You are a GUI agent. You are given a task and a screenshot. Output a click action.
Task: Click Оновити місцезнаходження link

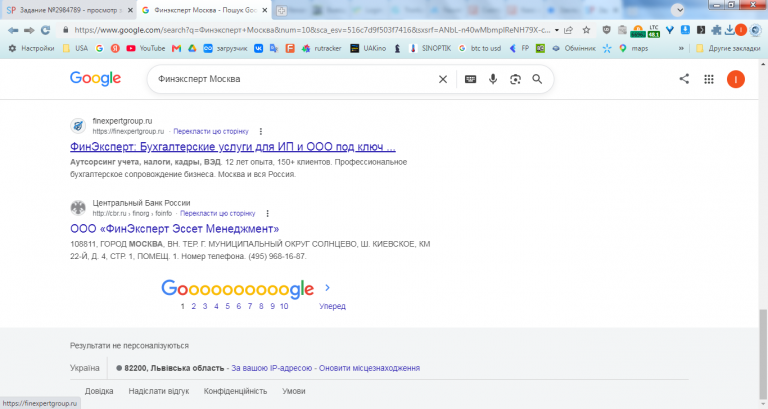(369, 368)
